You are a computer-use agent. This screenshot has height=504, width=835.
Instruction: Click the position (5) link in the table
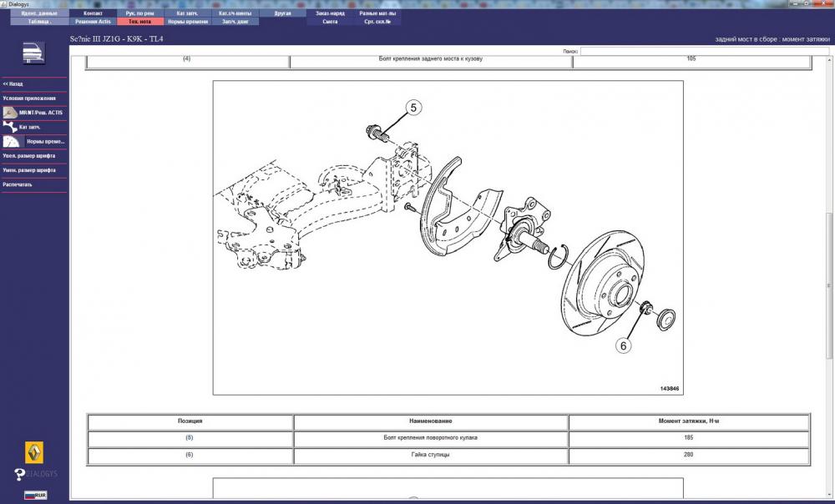tap(190, 437)
